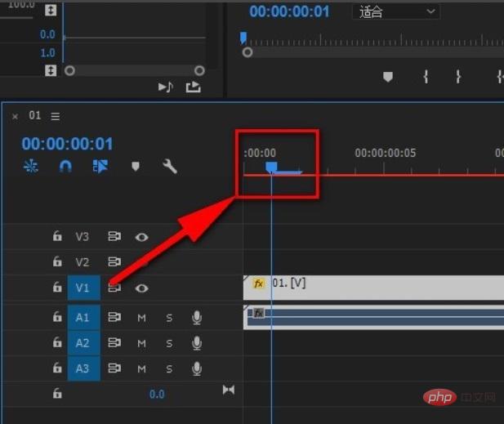Viewport: 504px width, 424px height.
Task: Click the 0.0 effect value
Action: [x=47, y=34]
